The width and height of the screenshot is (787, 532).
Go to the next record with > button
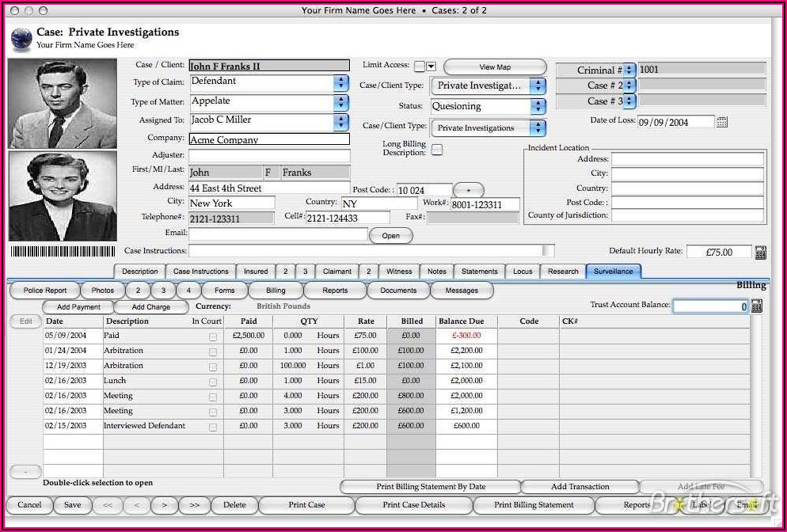point(164,505)
